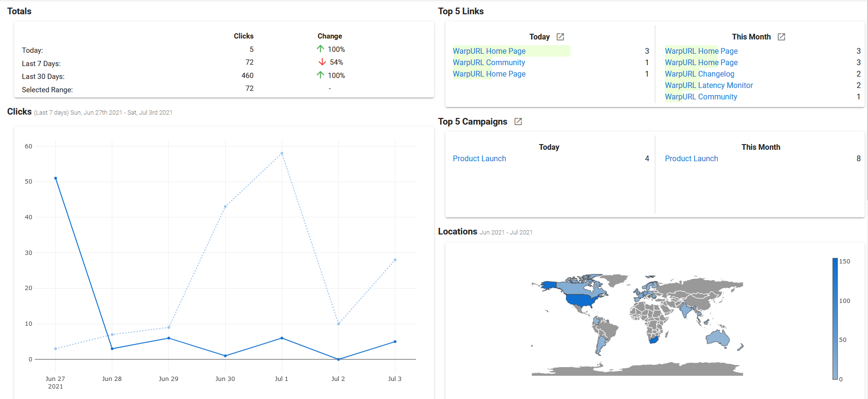
Task: Open the external link icon beside This Month links
Action: (781, 37)
